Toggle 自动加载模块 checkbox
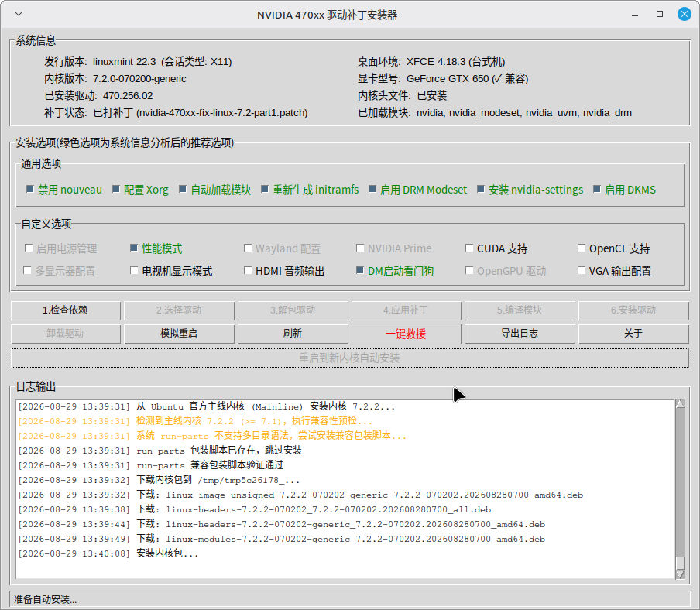 click(x=183, y=189)
